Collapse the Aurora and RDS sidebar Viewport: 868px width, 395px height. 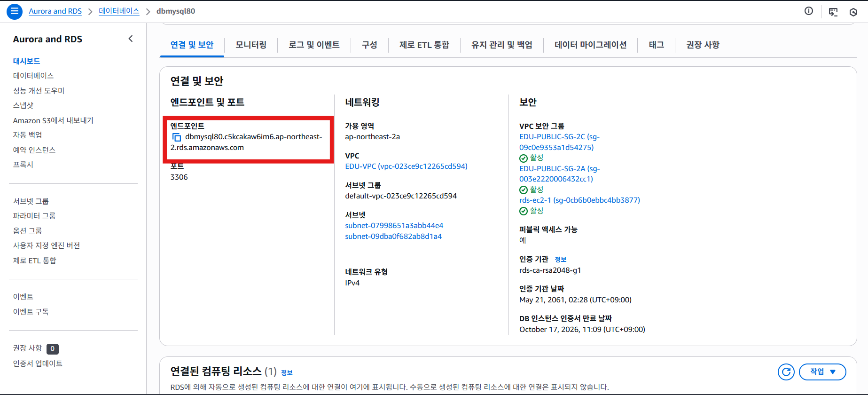[x=131, y=39]
